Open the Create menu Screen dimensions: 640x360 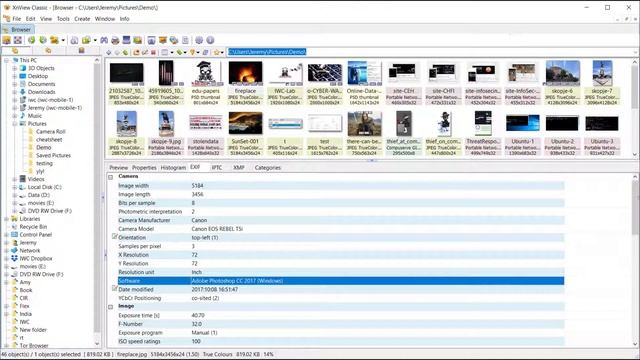[82, 19]
